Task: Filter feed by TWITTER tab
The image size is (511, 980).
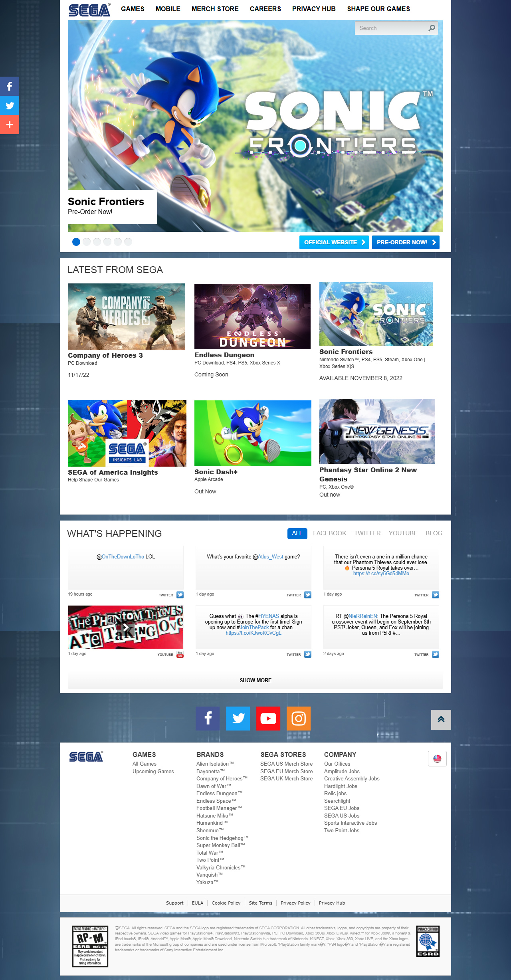Action: [x=367, y=533]
